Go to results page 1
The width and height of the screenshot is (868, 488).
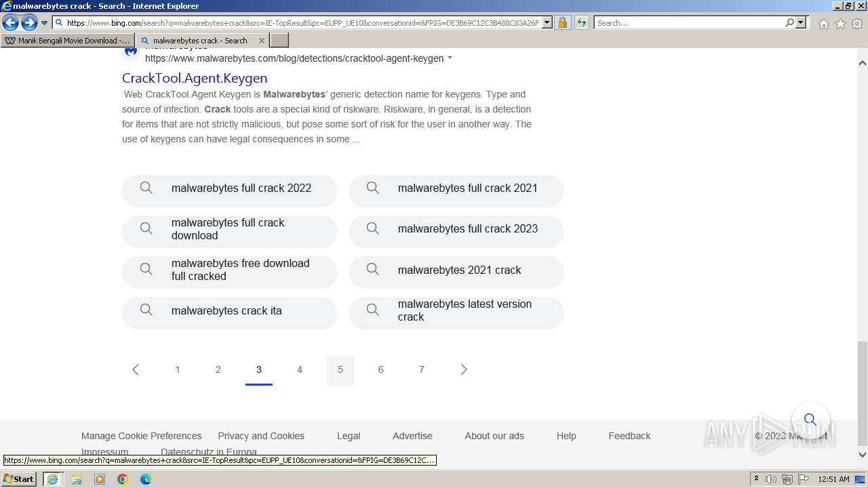[178, 369]
